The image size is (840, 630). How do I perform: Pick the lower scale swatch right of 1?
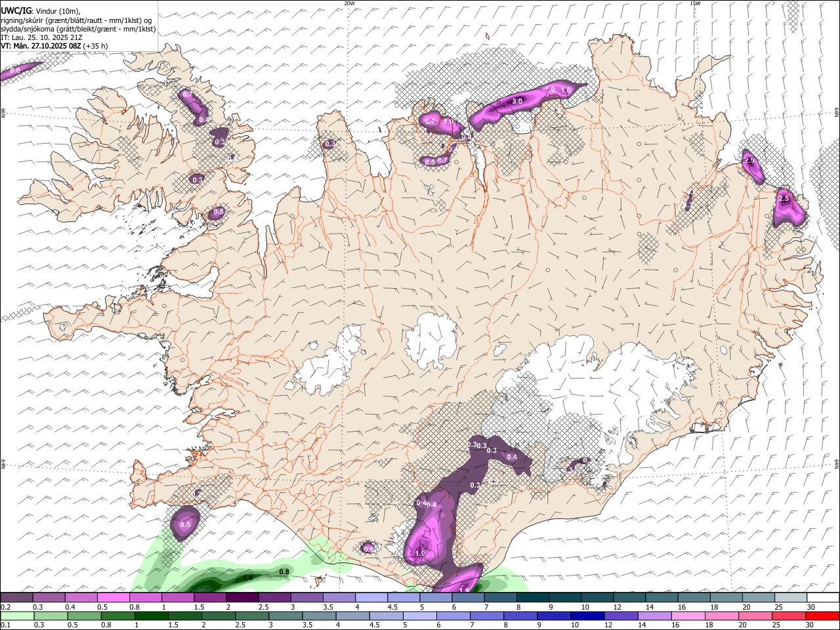150,616
